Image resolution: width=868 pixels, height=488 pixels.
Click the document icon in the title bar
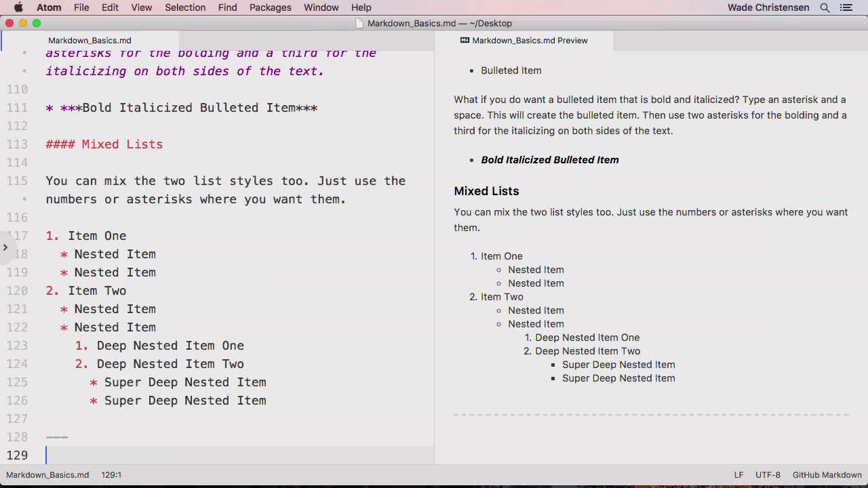tap(360, 24)
